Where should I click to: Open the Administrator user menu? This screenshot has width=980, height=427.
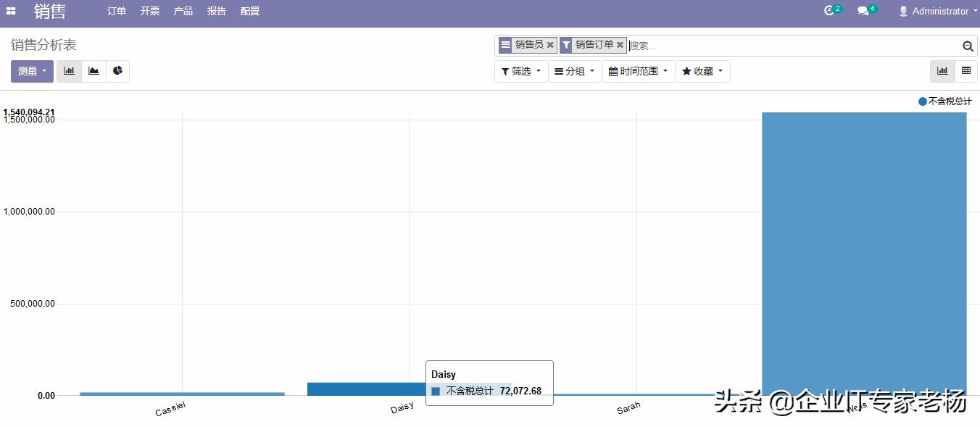pos(939,11)
